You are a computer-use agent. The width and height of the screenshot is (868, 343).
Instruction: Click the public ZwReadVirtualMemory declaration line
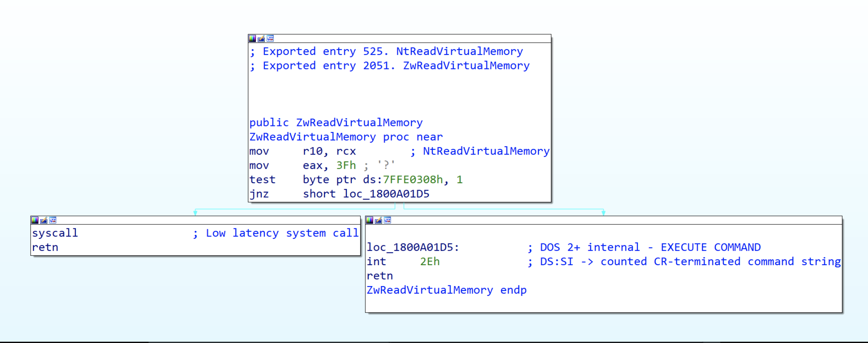coord(336,123)
